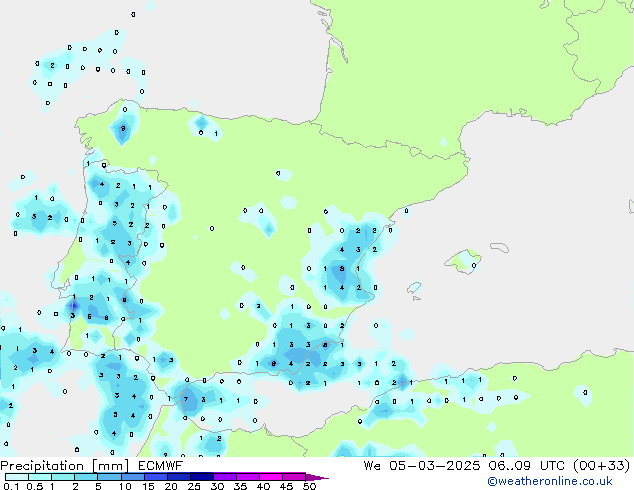
Task: Click the legend scale label '15'
Action: click(148, 486)
